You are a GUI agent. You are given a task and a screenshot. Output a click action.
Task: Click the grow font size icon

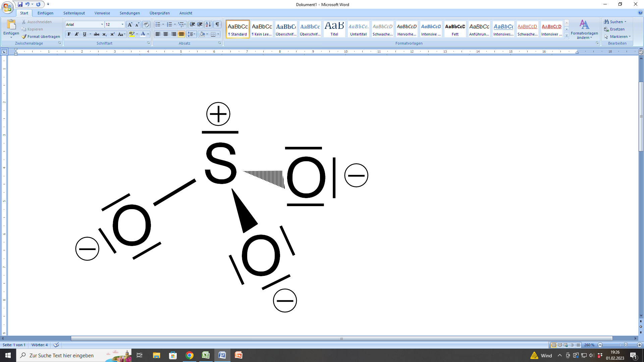(x=130, y=24)
